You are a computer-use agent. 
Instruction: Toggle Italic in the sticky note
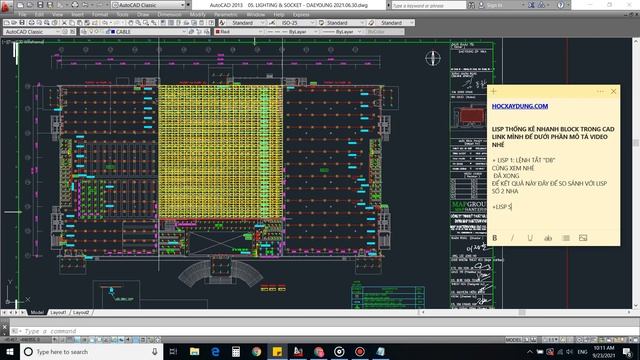512,238
